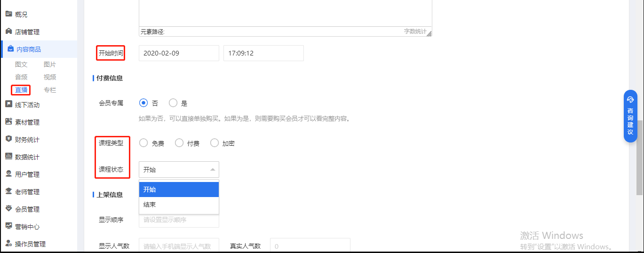The width and height of the screenshot is (644, 253).
Task: Click the 财务统计 finance icon
Action: (8, 139)
